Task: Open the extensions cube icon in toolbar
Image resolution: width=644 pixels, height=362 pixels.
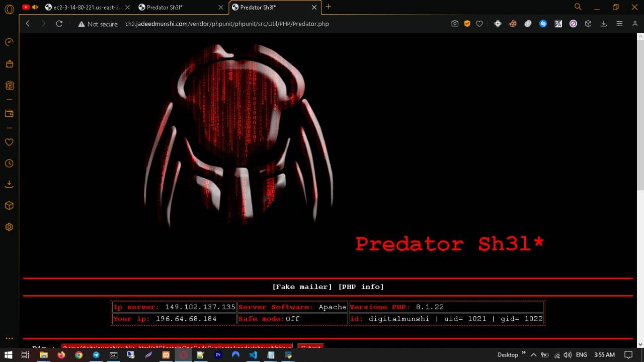Action: 588,24
